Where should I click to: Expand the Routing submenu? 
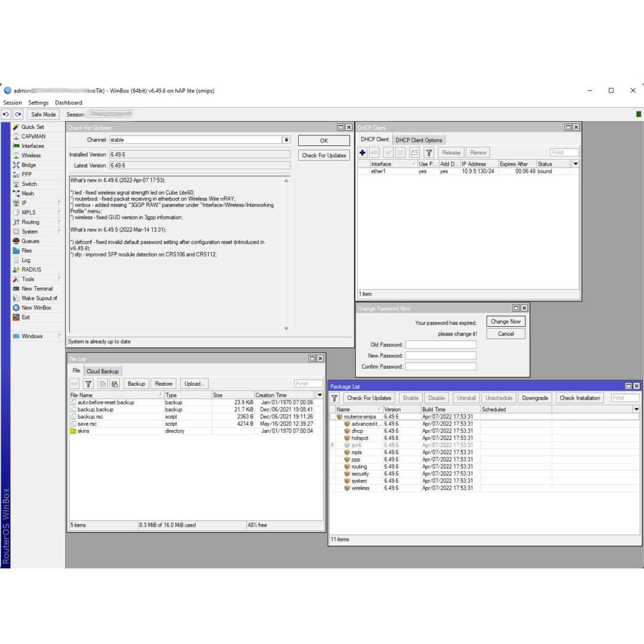pyautogui.click(x=60, y=222)
